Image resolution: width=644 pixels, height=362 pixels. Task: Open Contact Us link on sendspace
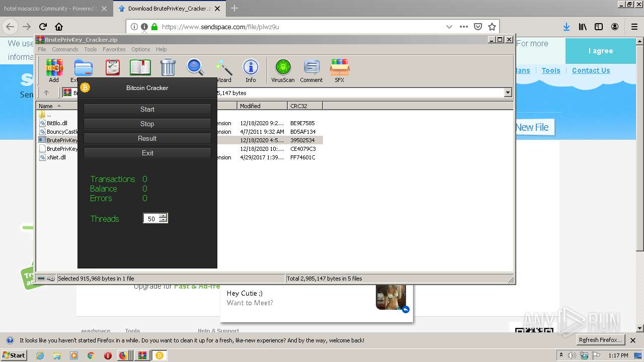[591, 70]
